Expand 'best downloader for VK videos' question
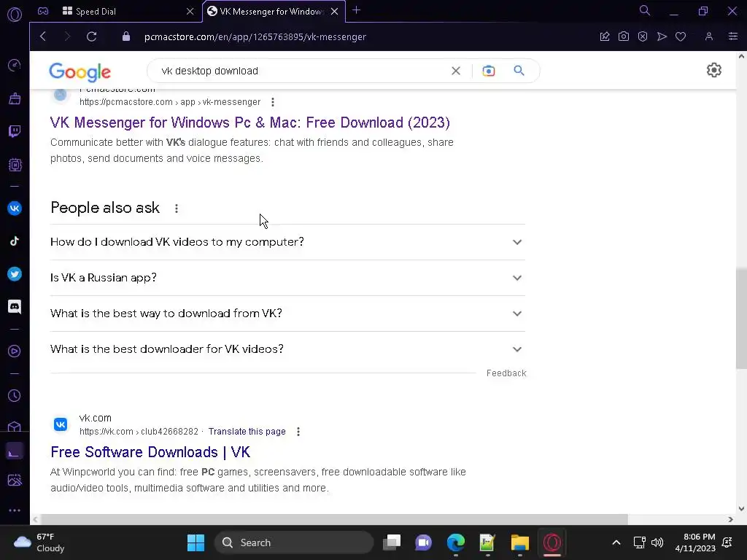747x560 pixels. point(287,349)
